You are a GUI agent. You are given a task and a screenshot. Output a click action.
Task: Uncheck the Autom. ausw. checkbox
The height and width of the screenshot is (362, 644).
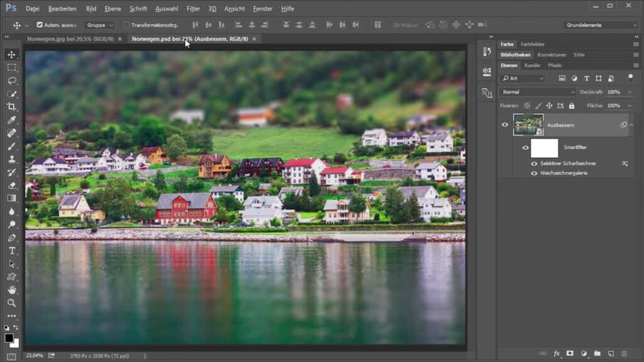40,25
